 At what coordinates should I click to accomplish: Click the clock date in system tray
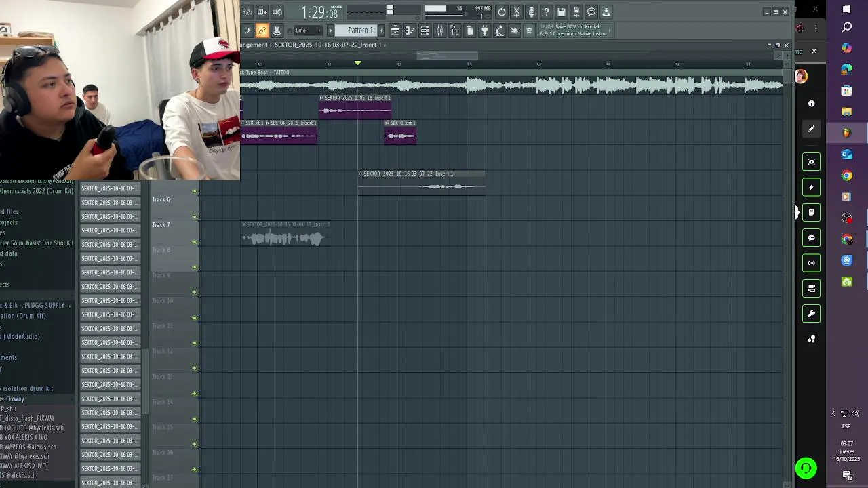pyautogui.click(x=846, y=451)
